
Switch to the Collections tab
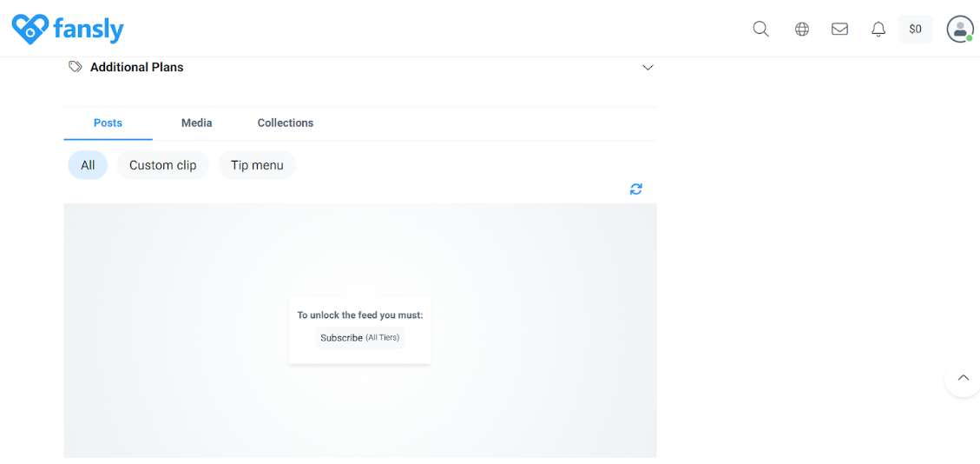pos(285,123)
